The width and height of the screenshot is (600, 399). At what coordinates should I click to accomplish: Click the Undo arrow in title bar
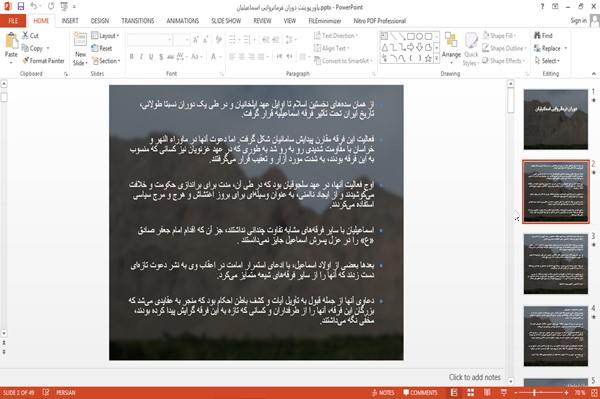[x=34, y=6]
